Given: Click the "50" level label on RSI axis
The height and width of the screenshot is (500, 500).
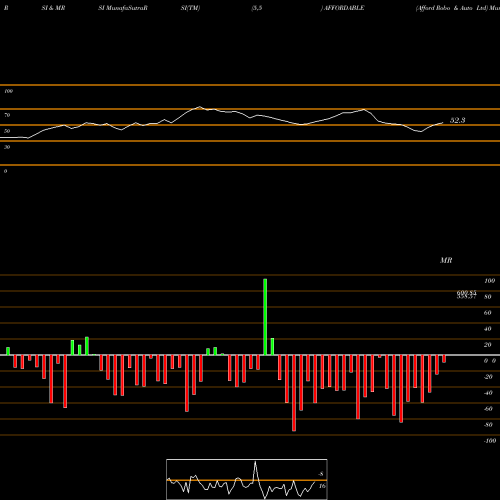Looking at the screenshot, I should pos(7,131).
